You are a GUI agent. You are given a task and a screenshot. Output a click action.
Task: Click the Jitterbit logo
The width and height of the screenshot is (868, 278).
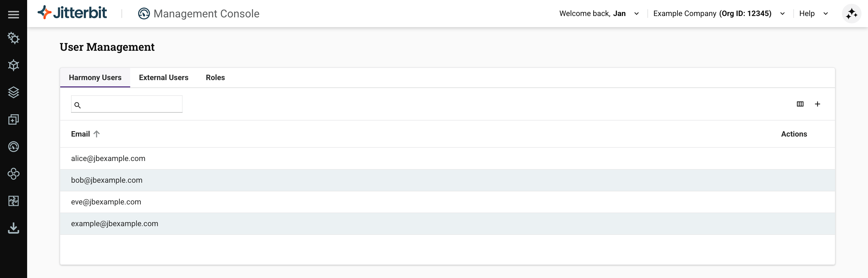pos(72,13)
